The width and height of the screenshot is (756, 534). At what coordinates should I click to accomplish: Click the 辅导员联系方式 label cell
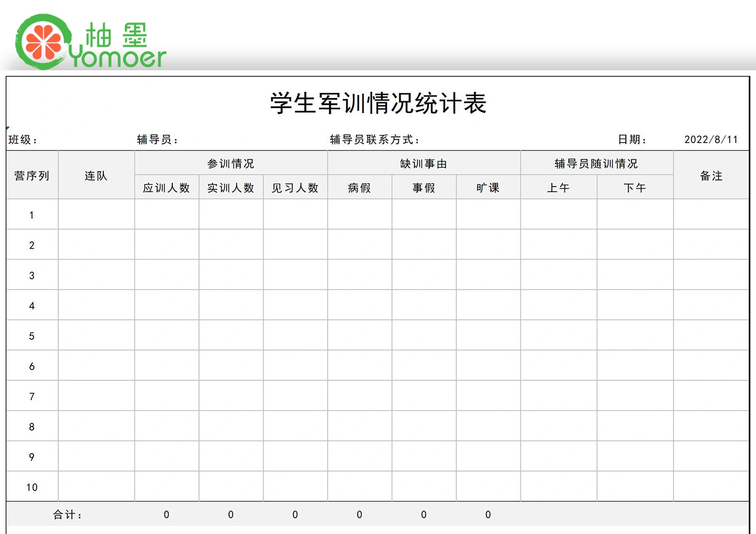375,140
